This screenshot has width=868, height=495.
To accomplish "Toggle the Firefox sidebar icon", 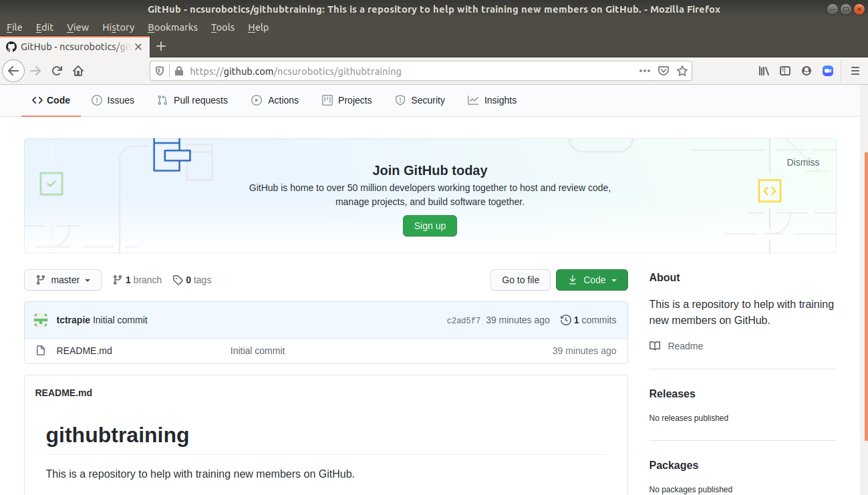I will click(785, 71).
